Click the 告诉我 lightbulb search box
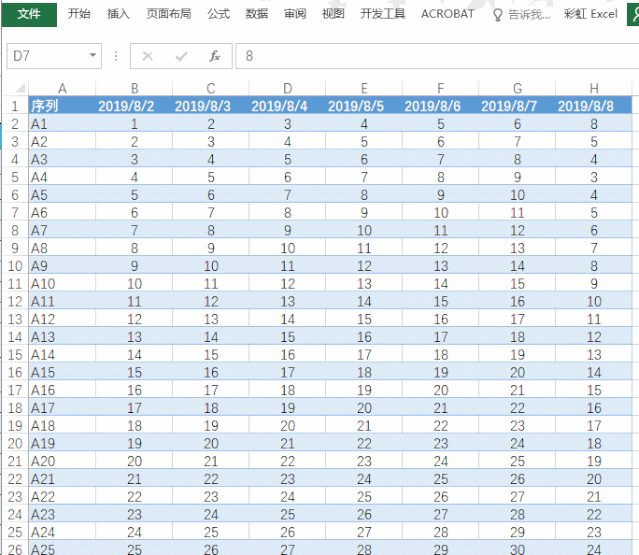The width and height of the screenshot is (639, 555). 522,15
